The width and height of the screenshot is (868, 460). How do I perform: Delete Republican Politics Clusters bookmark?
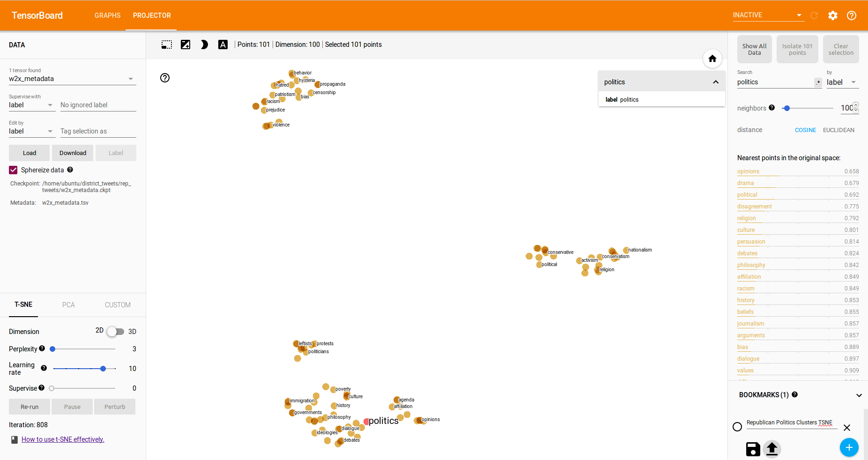[x=847, y=428]
